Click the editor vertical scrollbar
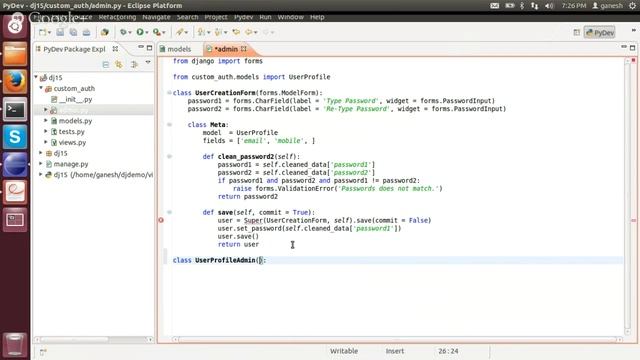Viewport: 640px width, 360px height. pyautogui.click(x=627, y=196)
